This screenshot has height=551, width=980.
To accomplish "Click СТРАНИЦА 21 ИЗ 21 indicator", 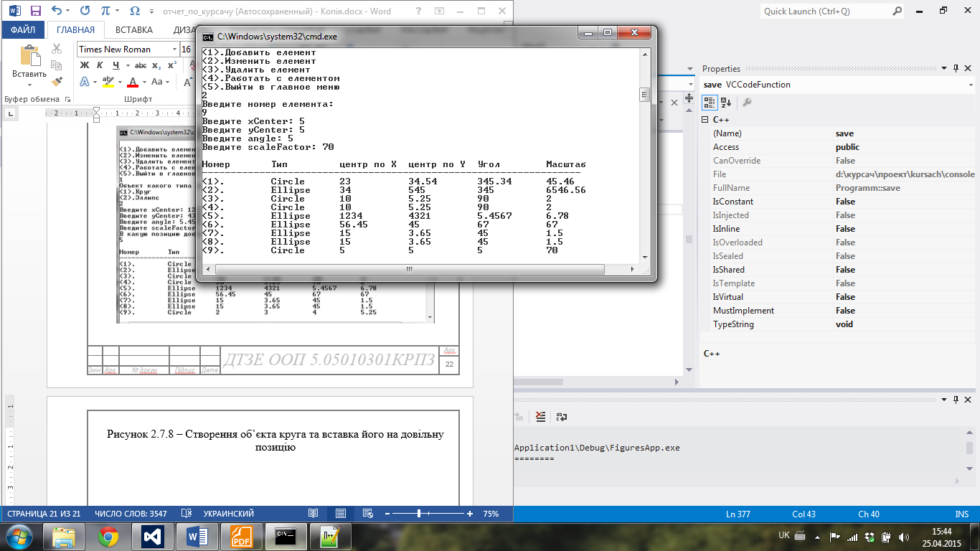I will click(44, 514).
